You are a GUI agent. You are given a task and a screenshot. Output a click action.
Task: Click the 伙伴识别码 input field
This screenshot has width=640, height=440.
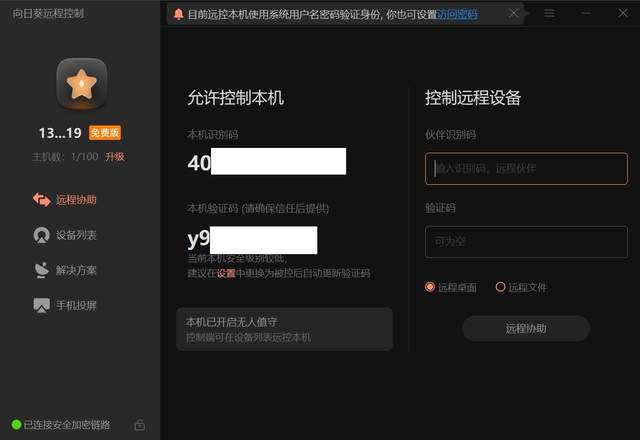pyautogui.click(x=526, y=169)
